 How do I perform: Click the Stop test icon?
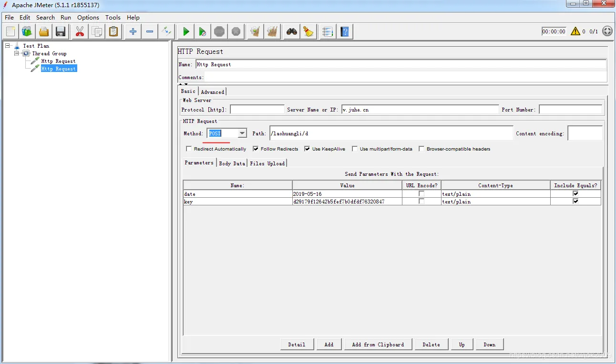pyautogui.click(x=219, y=32)
